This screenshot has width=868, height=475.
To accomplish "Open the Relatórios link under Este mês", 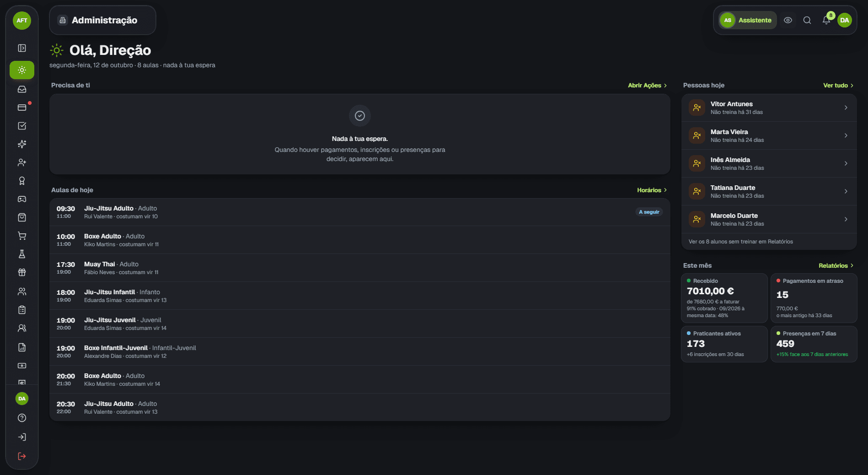I will [x=836, y=265].
